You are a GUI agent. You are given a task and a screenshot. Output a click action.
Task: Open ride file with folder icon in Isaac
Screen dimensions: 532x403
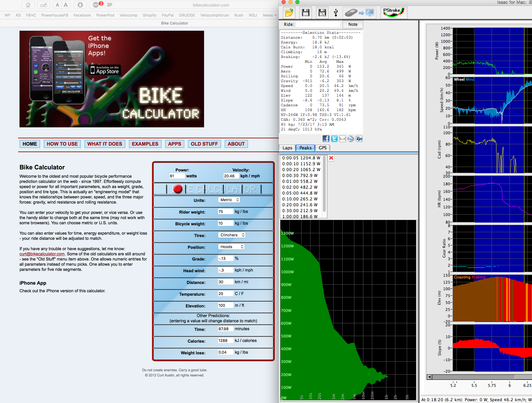pos(289,13)
